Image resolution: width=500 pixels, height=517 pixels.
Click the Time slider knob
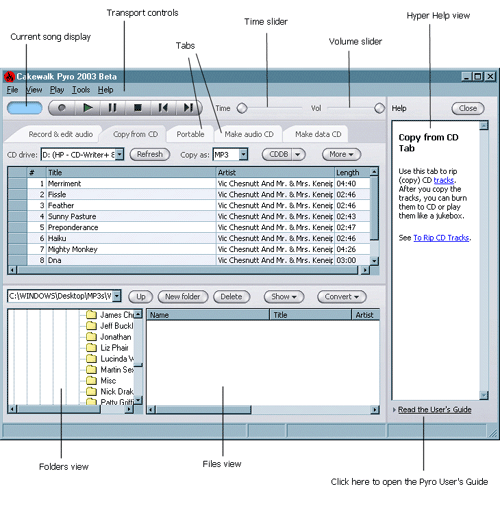pyautogui.click(x=242, y=108)
